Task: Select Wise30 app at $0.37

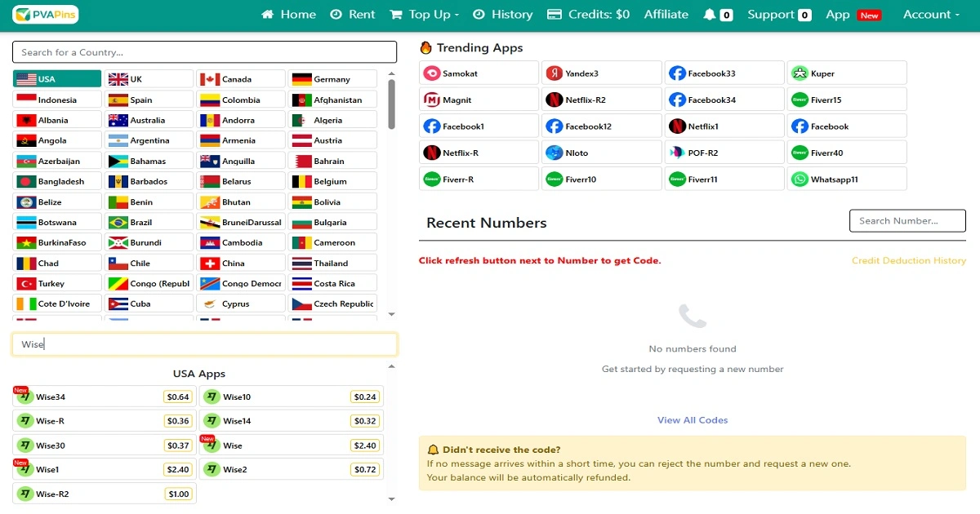Action: (x=105, y=445)
